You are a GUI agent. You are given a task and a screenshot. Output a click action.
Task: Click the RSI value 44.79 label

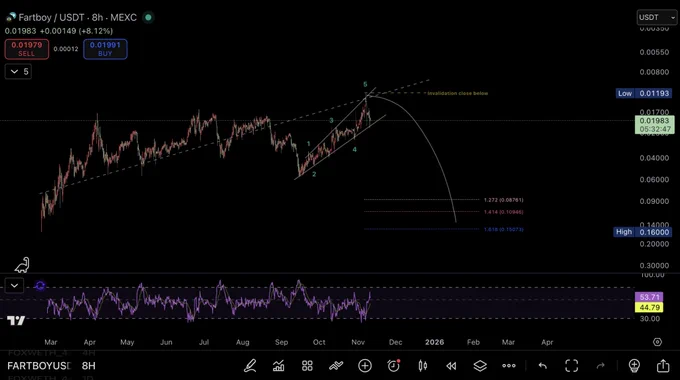(649, 308)
